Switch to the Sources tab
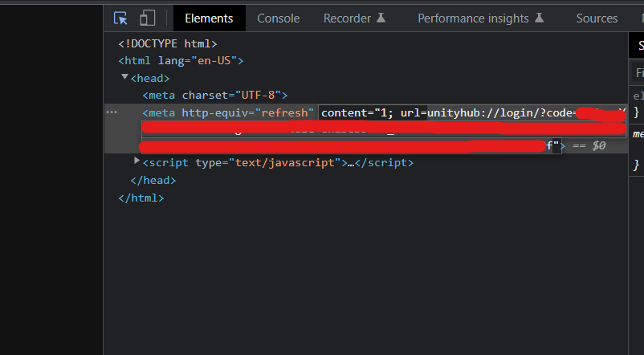 tap(597, 18)
